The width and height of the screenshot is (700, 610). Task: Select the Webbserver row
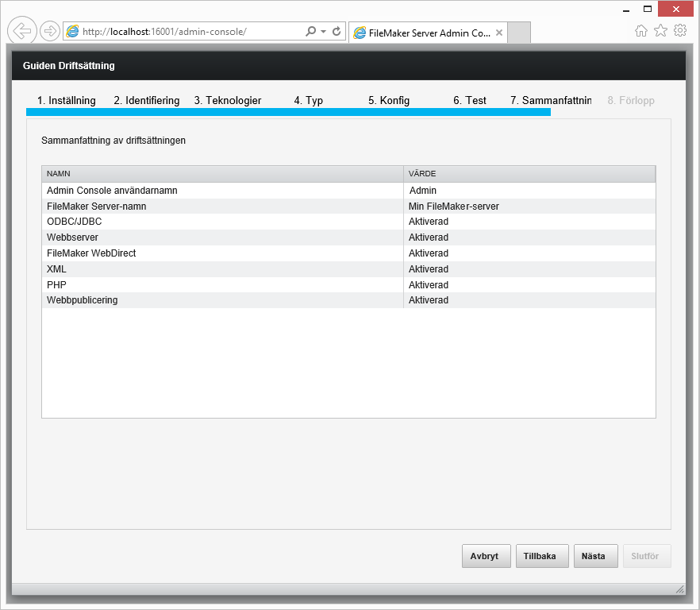click(348, 237)
